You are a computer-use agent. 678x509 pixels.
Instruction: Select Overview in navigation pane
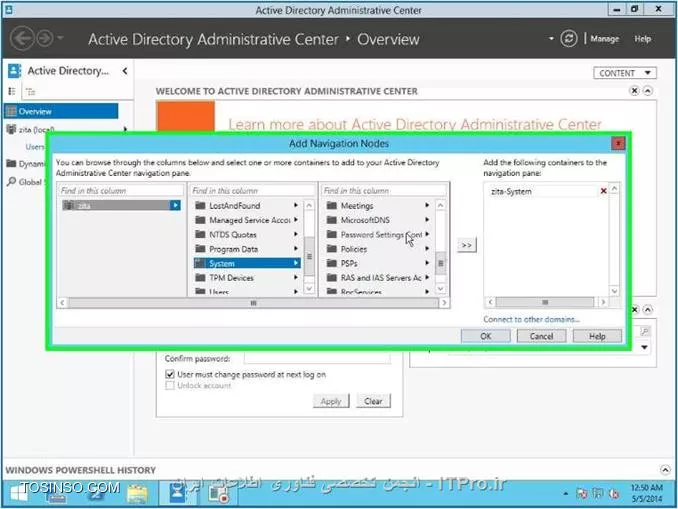61,111
